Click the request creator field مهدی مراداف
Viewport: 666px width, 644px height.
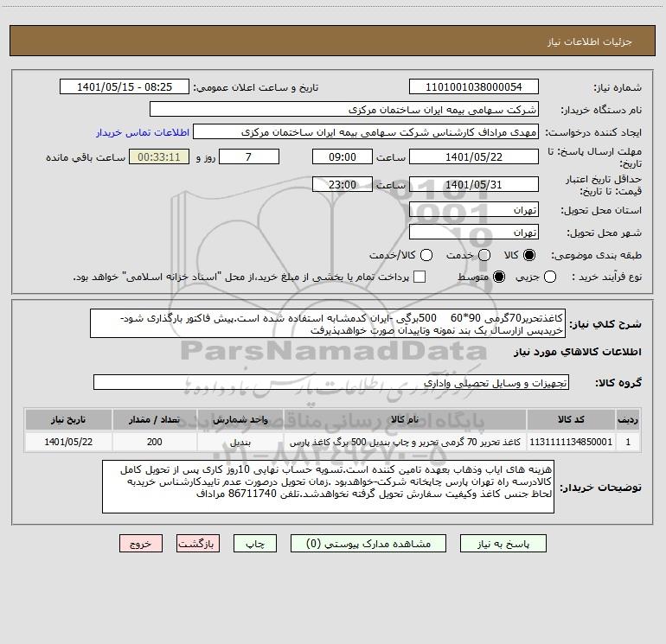pyautogui.click(x=366, y=132)
